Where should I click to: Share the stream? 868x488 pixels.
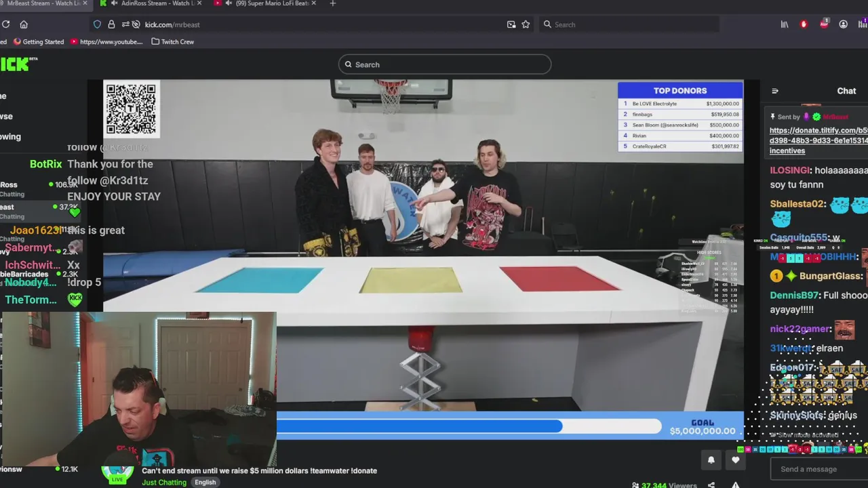(x=711, y=485)
